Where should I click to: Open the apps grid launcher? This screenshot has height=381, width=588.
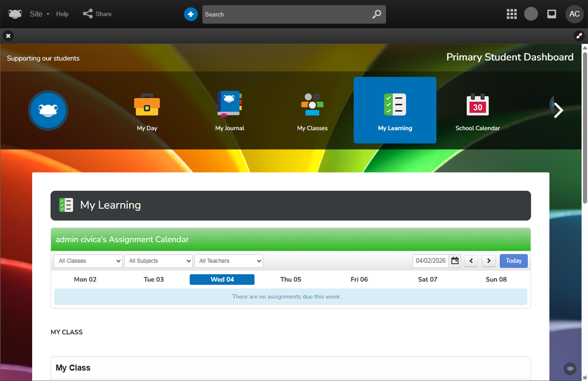coord(511,14)
